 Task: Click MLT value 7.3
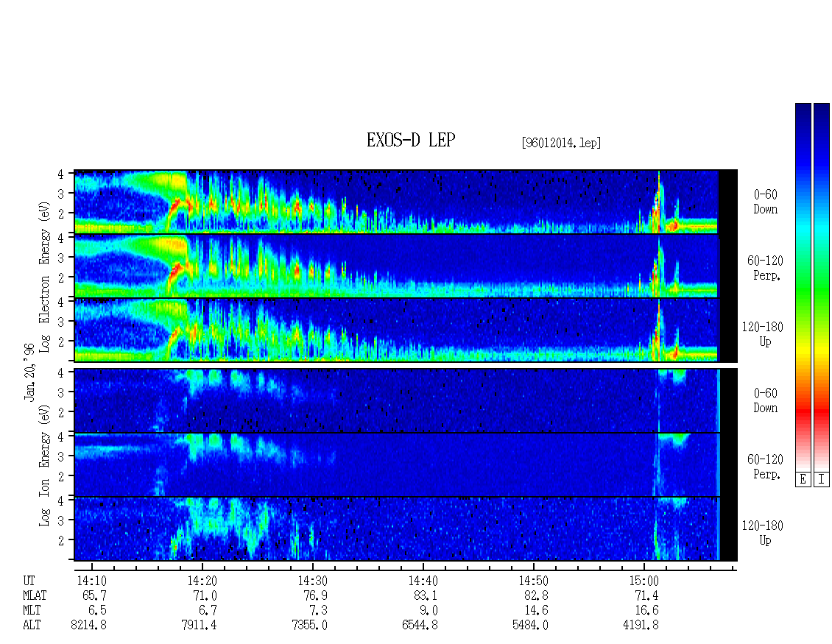pos(318,611)
